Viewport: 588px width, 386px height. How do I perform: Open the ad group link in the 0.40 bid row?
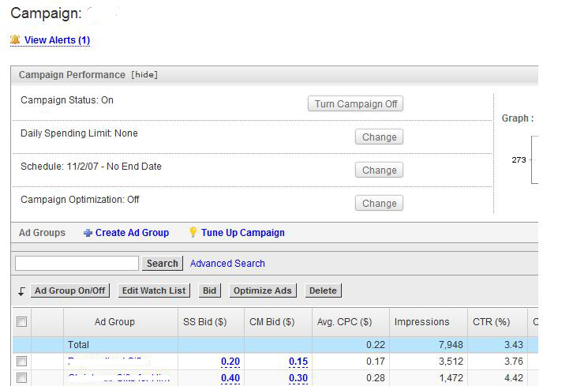coord(119,378)
